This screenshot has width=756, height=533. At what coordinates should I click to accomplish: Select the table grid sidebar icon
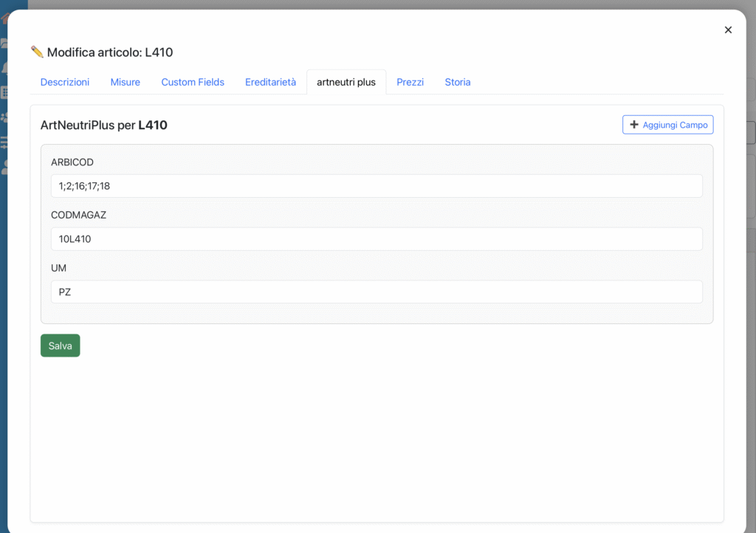click(4, 93)
